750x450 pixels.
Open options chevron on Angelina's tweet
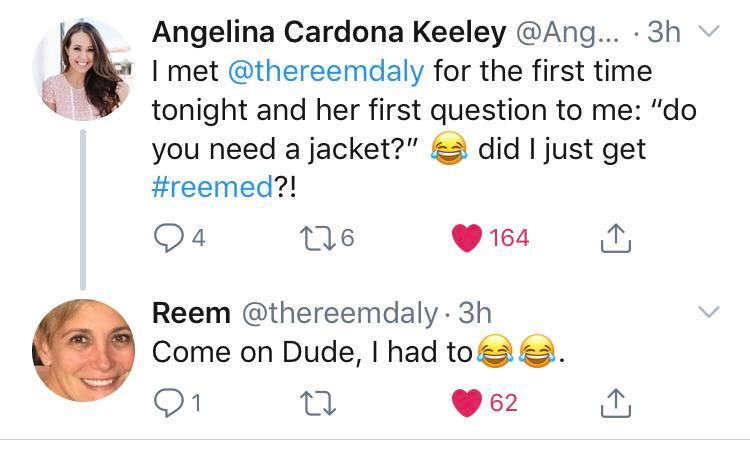pyautogui.click(x=707, y=32)
